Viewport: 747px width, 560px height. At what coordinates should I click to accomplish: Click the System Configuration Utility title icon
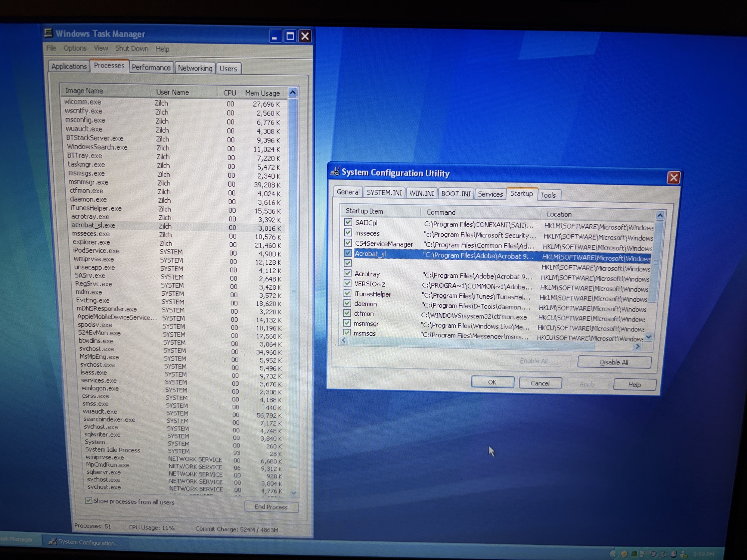click(335, 171)
